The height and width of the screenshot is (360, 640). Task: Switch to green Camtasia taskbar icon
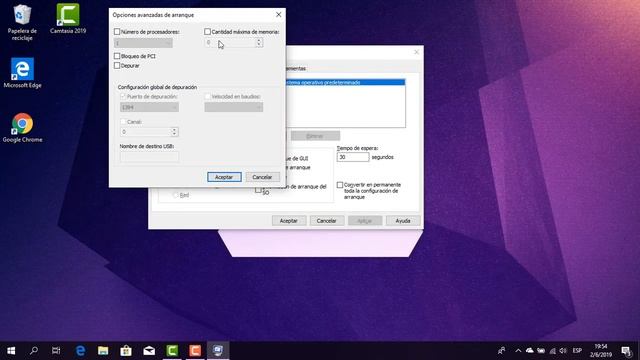point(172,351)
